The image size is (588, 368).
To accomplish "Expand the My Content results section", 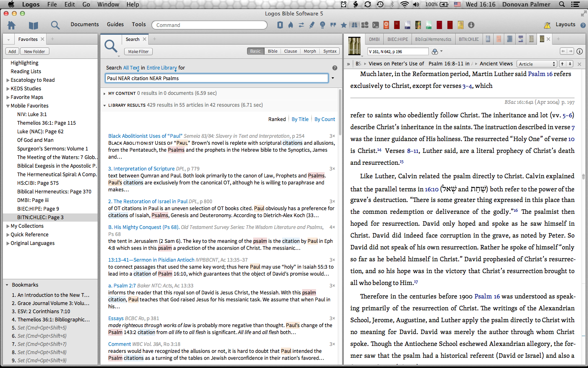I will (x=105, y=94).
